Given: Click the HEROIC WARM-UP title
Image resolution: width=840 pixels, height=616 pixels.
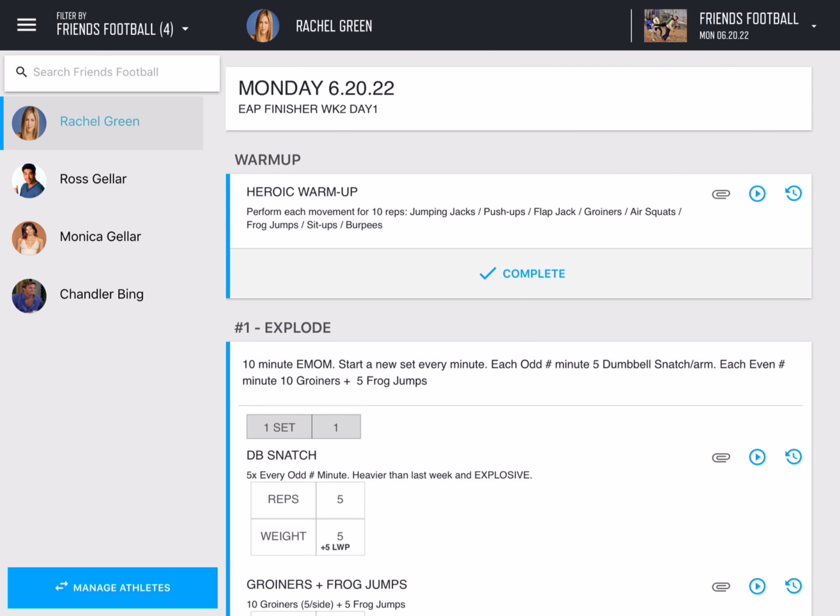Looking at the screenshot, I should pyautogui.click(x=302, y=192).
